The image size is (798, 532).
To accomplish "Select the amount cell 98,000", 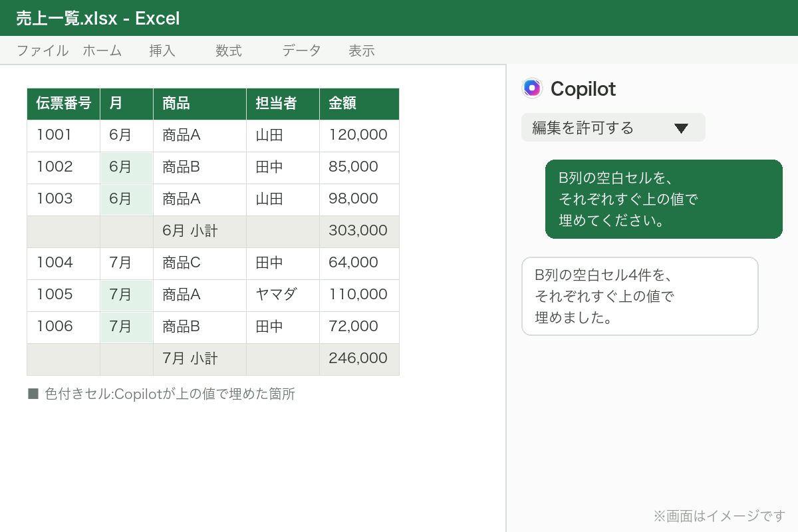I will coord(360,199).
